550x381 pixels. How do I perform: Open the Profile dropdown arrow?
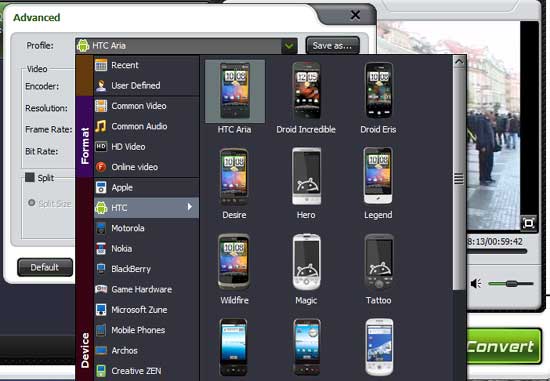[289, 46]
